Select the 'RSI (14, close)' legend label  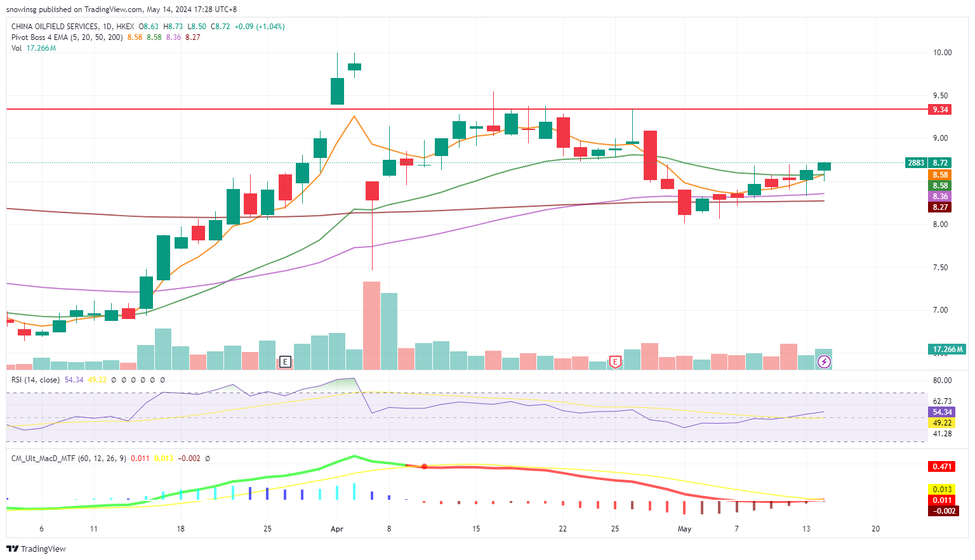36,380
